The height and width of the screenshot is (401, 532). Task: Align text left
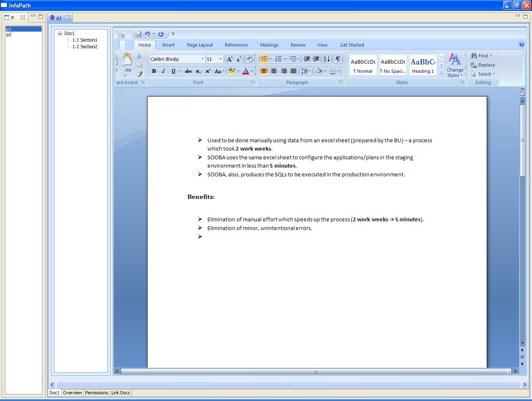point(264,71)
